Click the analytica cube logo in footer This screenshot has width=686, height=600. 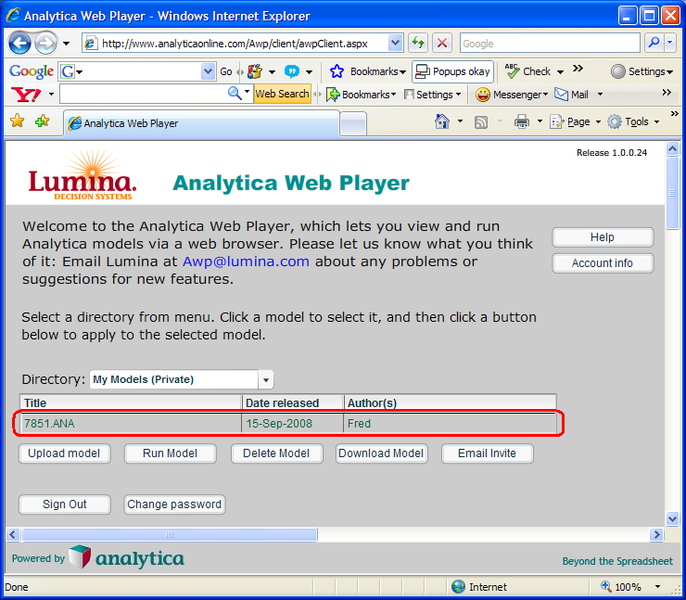[80, 557]
